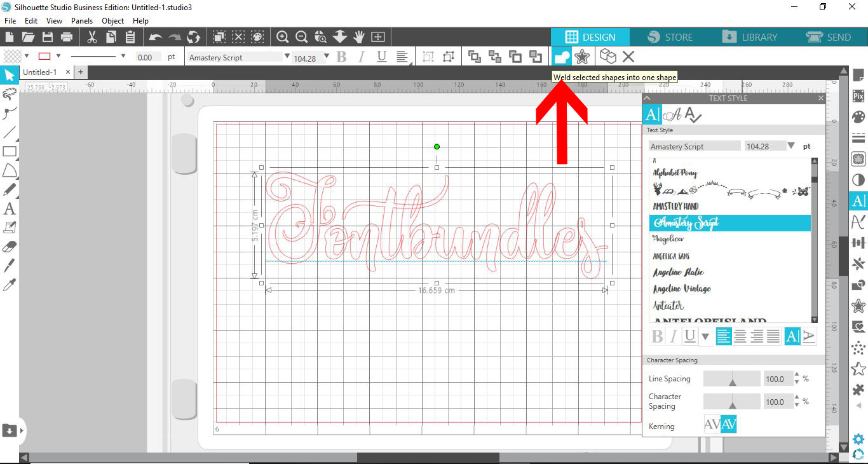
Task: Switch to the LIBRARY tab
Action: pyautogui.click(x=750, y=37)
